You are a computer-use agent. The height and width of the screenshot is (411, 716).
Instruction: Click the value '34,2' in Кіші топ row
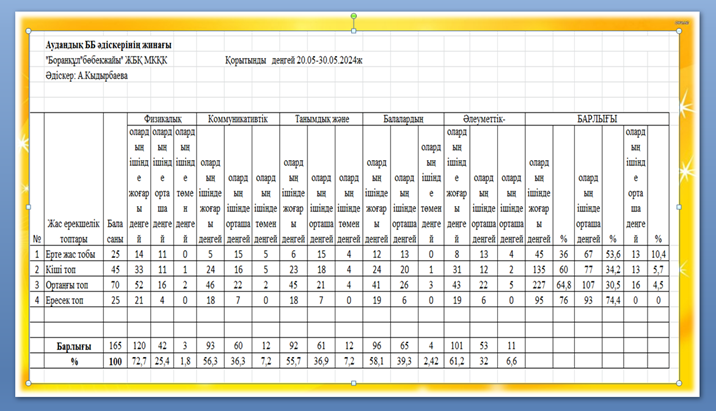tap(613, 270)
